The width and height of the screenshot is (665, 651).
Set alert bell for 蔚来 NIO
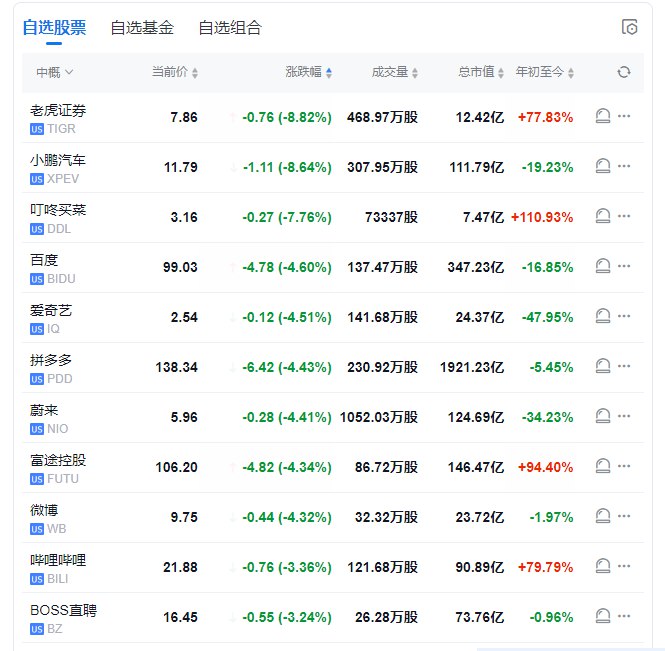coord(603,416)
